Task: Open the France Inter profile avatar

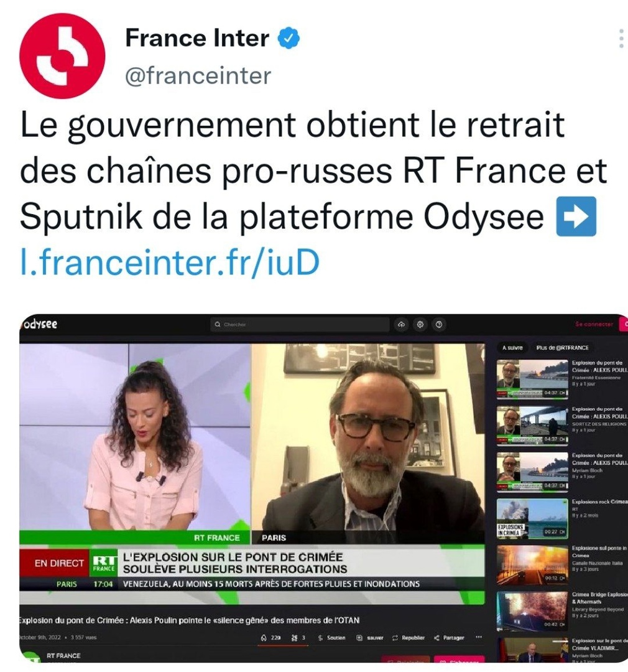Action: (x=63, y=56)
